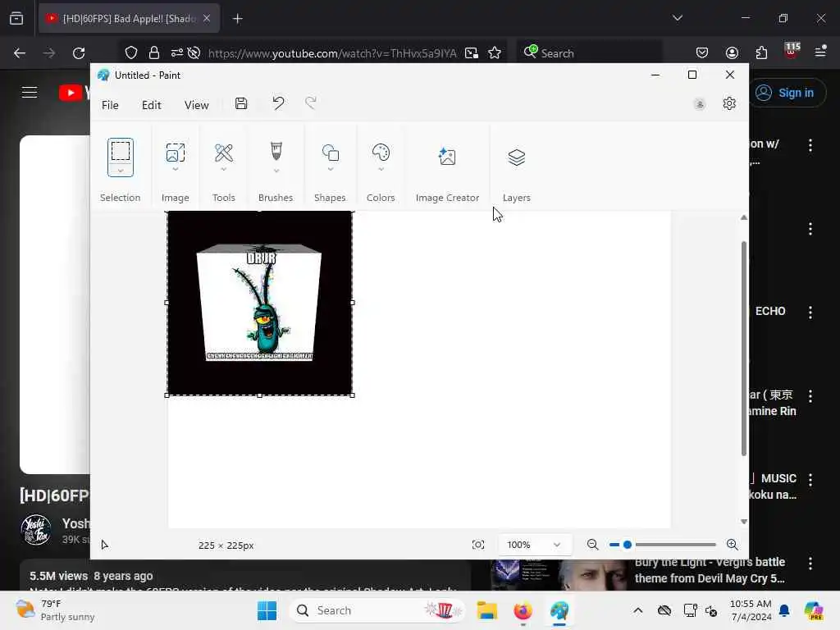
Task: Open the View menu in Paint
Action: pyautogui.click(x=197, y=105)
